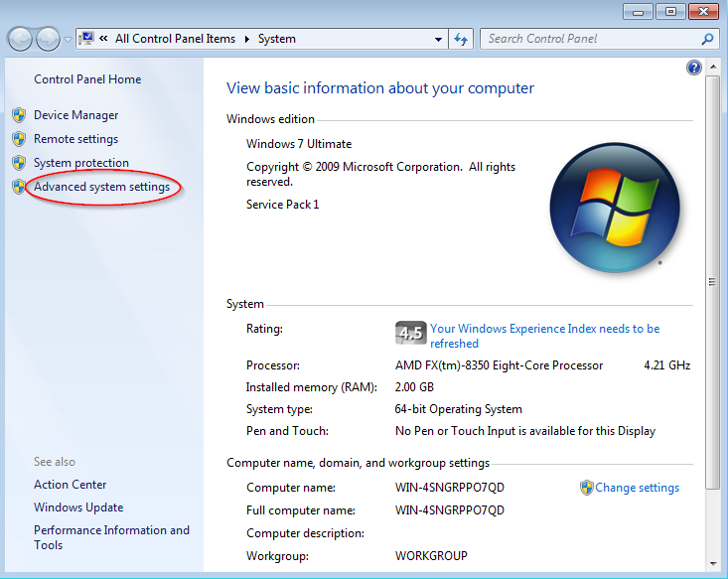Click the shield icon next to Change settings

click(x=586, y=488)
